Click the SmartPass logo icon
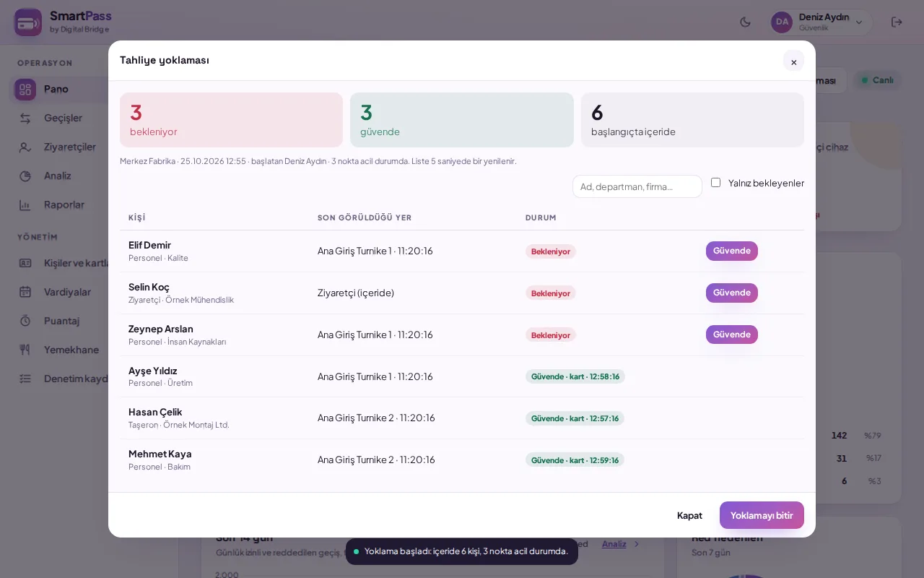924x578 pixels. (x=28, y=22)
